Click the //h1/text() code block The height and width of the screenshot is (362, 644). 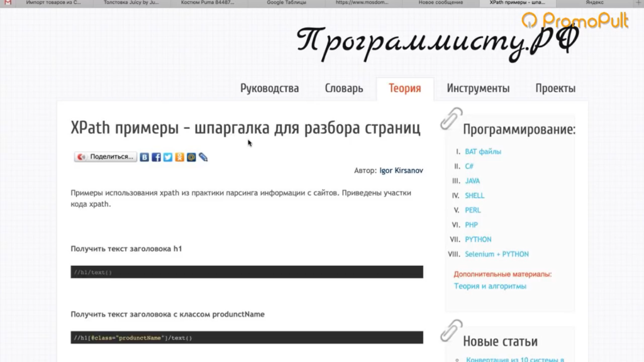pos(247,272)
